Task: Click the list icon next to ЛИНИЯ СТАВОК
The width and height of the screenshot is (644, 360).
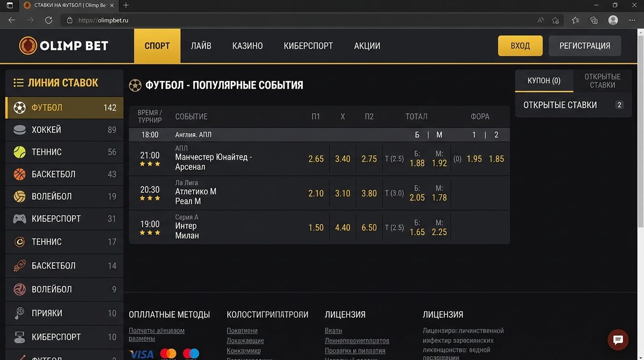Action: point(19,83)
